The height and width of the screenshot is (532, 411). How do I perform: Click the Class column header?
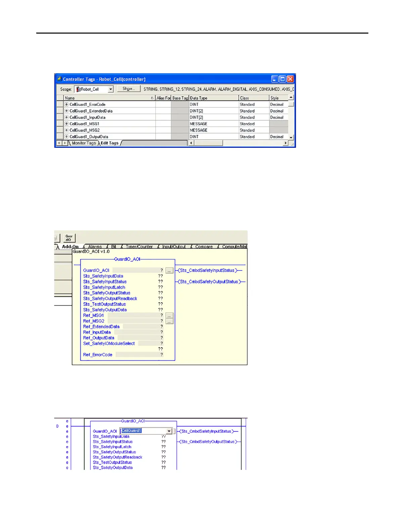click(x=254, y=98)
